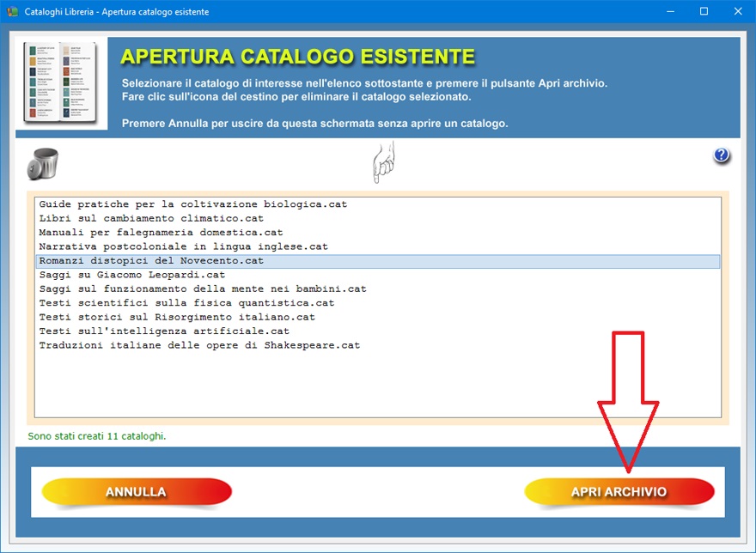Click the app icon in title bar
This screenshot has width=756, height=553.
pyautogui.click(x=12, y=12)
